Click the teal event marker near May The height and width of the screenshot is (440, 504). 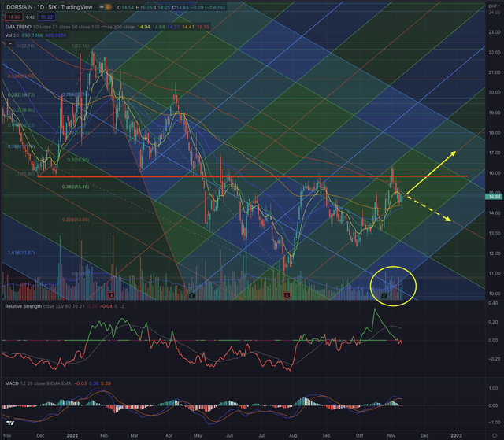pos(191,295)
